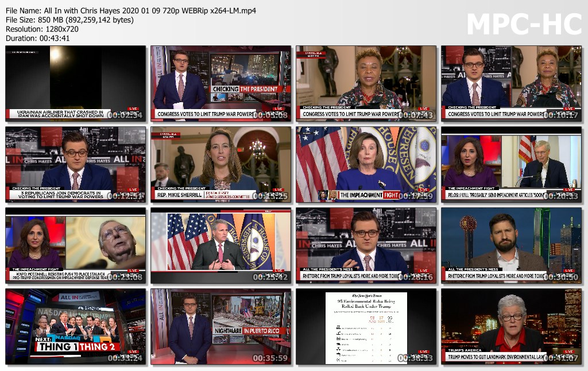Open the thumbnail of the bearded guest before a city skyline
The width and height of the screenshot is (588, 371).
[x=512, y=246]
